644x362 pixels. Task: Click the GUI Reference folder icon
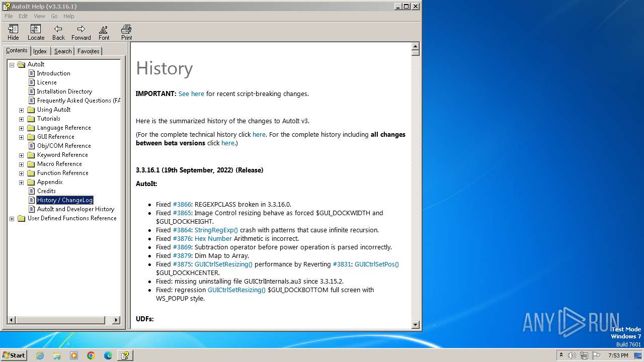coord(31,137)
